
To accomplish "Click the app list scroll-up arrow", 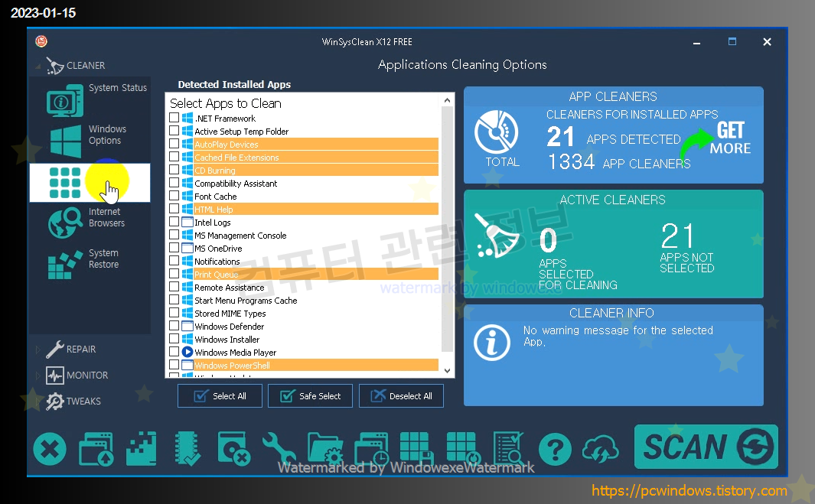I will [447, 99].
